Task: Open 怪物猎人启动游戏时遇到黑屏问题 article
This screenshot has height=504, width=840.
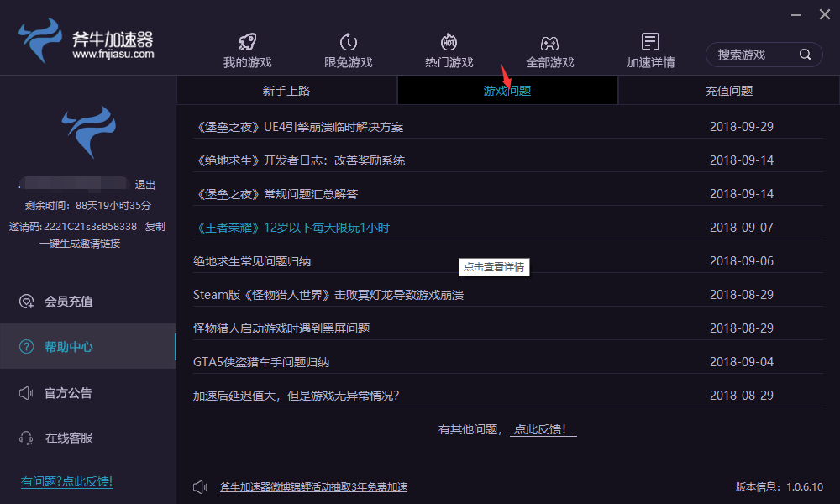Action: coord(281,328)
